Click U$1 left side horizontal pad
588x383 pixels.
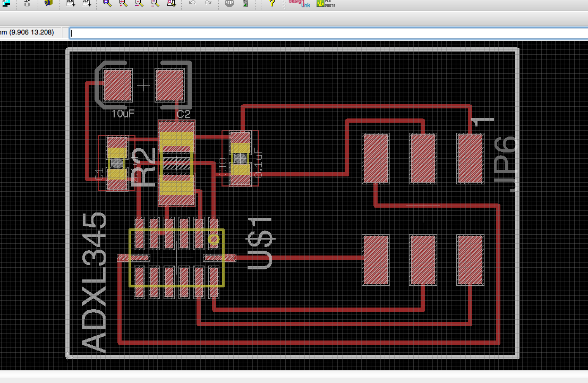coord(133,258)
